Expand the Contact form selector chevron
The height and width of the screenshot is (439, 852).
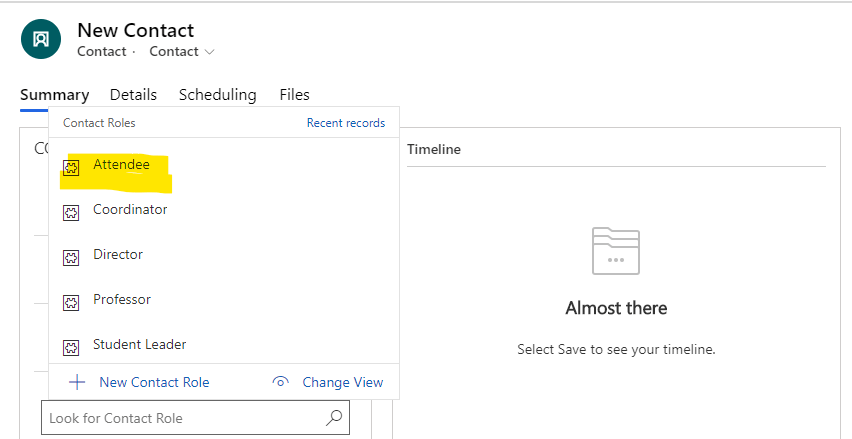[x=209, y=52]
